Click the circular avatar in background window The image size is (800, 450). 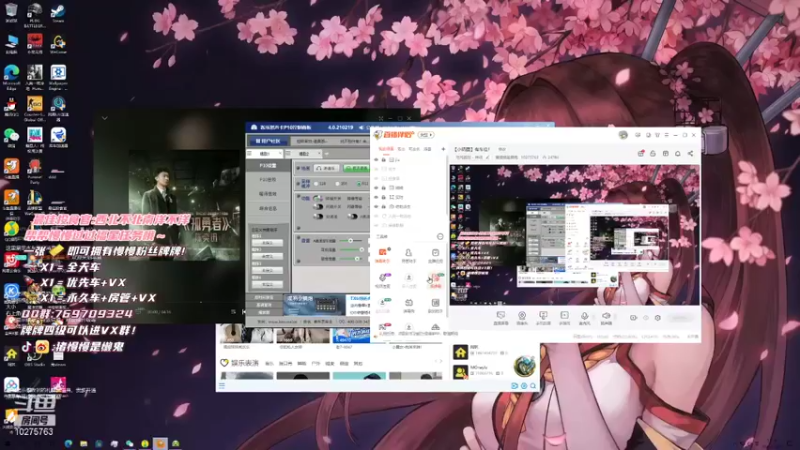tap(524, 366)
